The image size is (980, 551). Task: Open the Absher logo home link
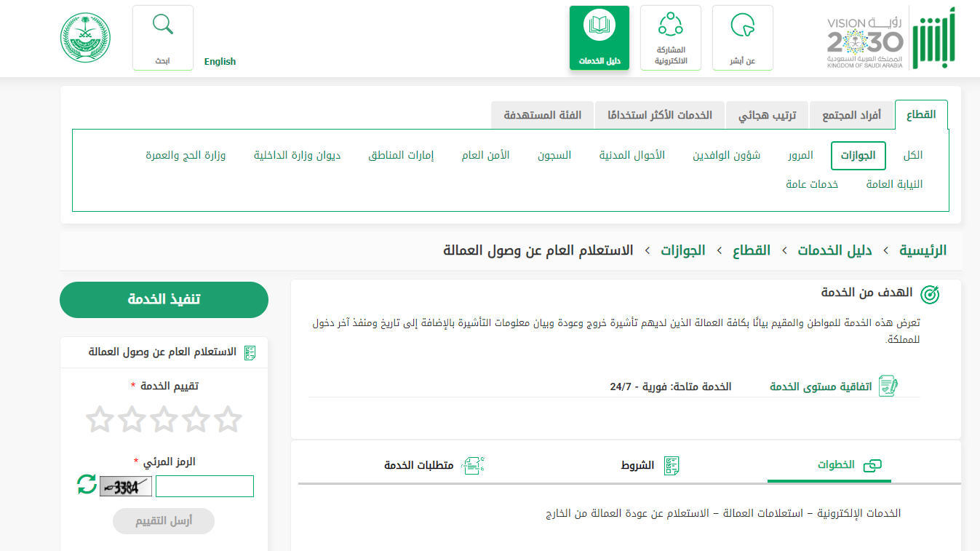[934, 38]
